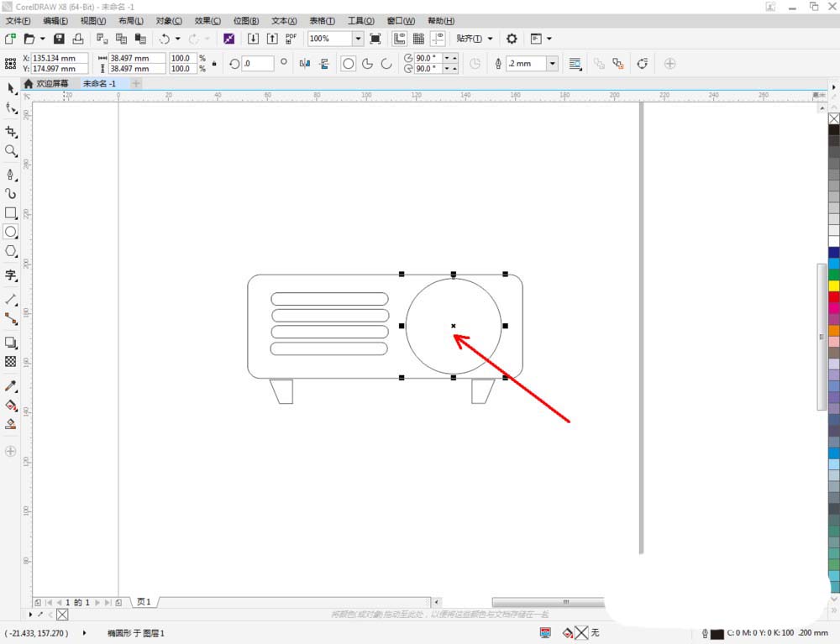Select the Interactive Fill tool

click(x=11, y=406)
